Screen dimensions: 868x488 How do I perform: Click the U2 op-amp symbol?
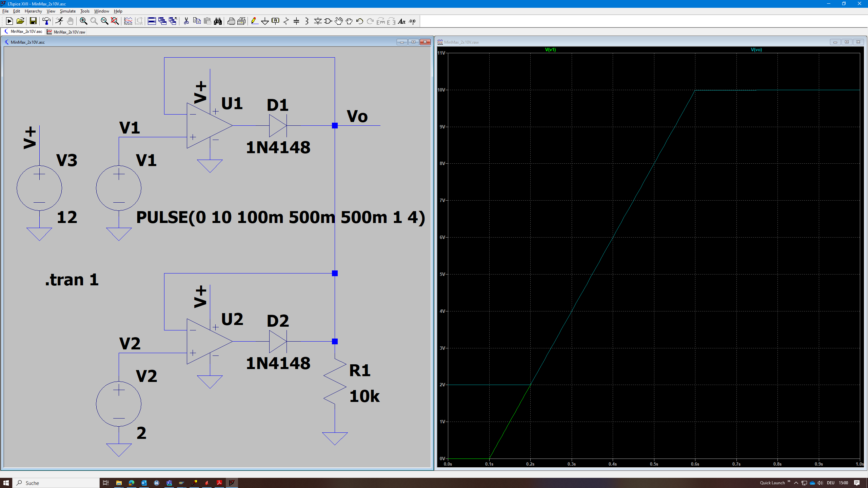point(209,341)
